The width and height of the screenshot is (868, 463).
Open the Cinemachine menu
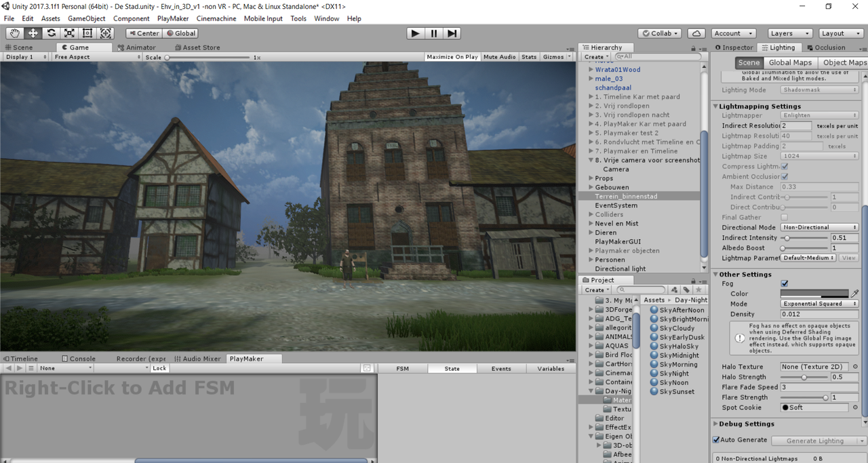pyautogui.click(x=216, y=18)
